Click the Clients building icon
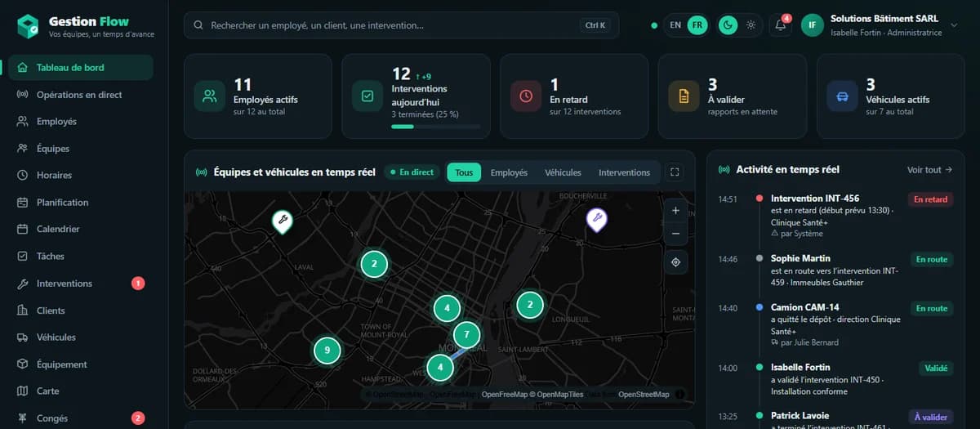The height and width of the screenshot is (429, 980). 22,311
